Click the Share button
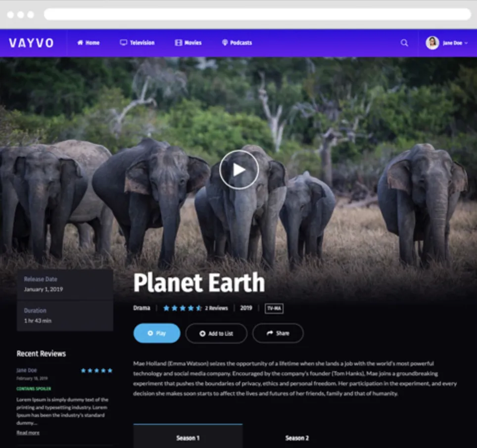 tap(278, 333)
